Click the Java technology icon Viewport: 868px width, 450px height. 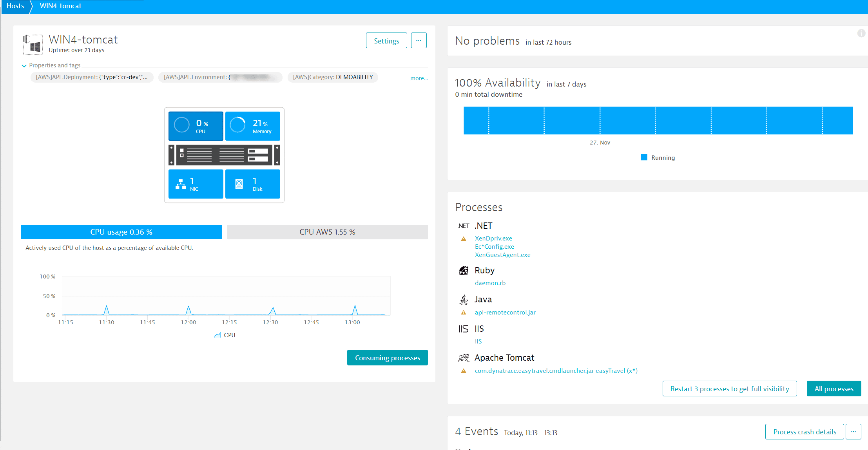point(464,300)
